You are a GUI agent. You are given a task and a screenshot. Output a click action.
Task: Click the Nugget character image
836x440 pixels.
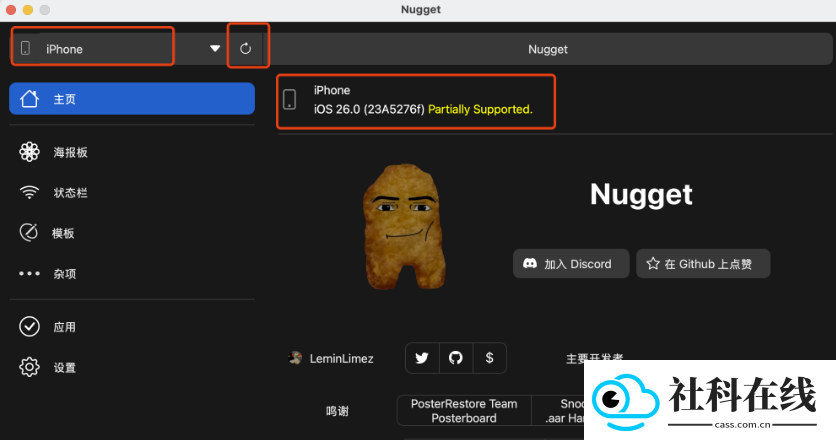pos(404,227)
